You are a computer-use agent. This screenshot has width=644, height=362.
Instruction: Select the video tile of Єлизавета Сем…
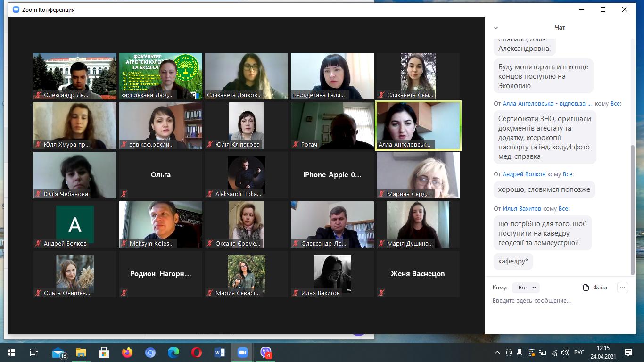click(418, 76)
